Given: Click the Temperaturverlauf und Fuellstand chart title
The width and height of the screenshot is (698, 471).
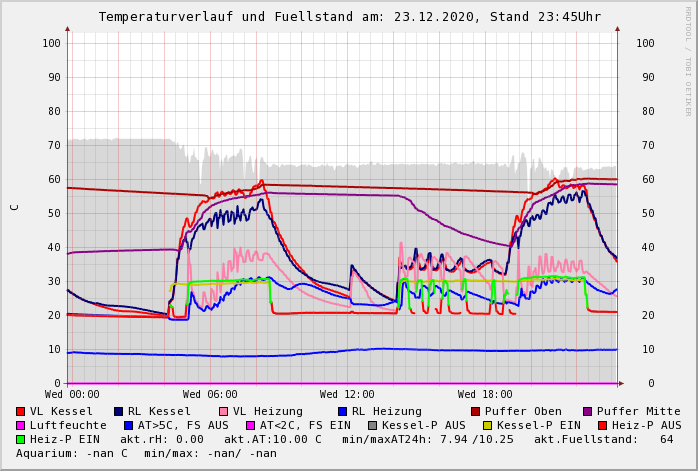Looking at the screenshot, I should pyautogui.click(x=349, y=17).
